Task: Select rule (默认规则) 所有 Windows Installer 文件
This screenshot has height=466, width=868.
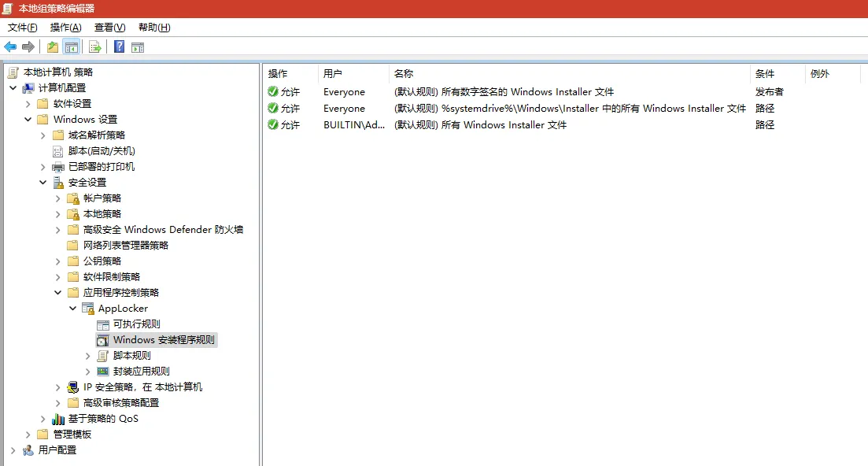Action: pos(480,125)
